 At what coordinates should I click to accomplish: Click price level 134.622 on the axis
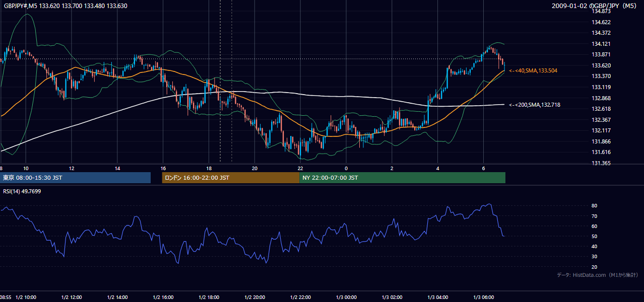tap(601, 22)
